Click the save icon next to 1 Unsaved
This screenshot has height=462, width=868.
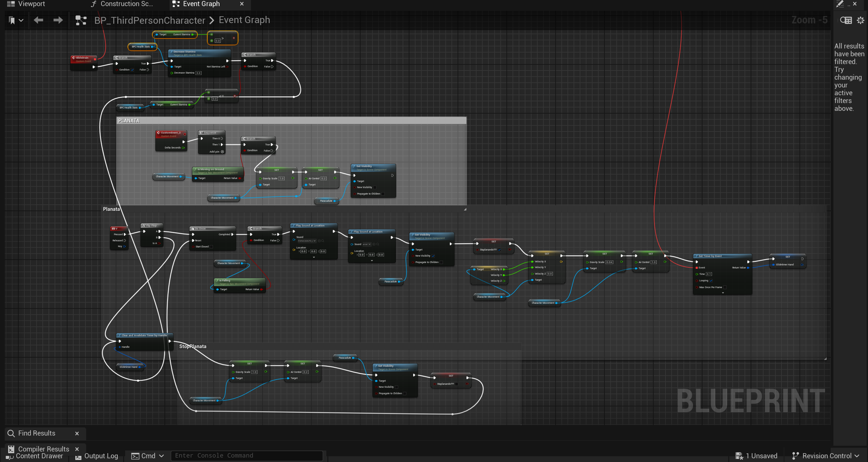tap(739, 456)
